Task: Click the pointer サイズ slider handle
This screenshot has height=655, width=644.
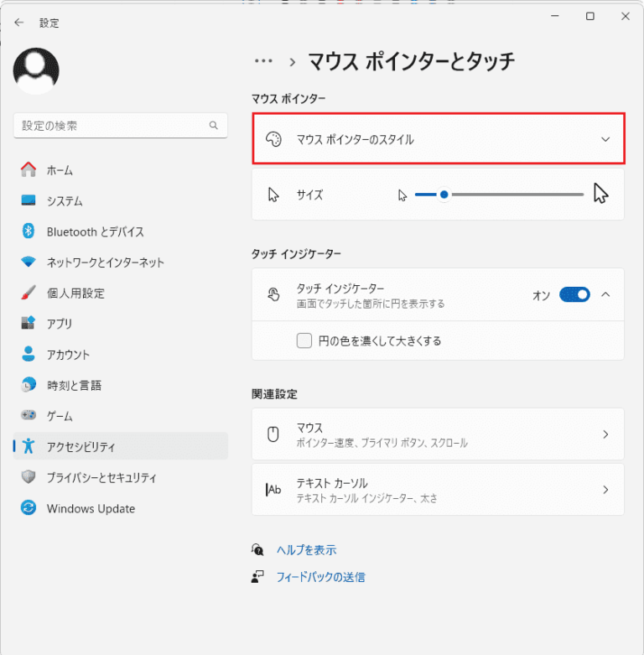Action: (x=444, y=195)
